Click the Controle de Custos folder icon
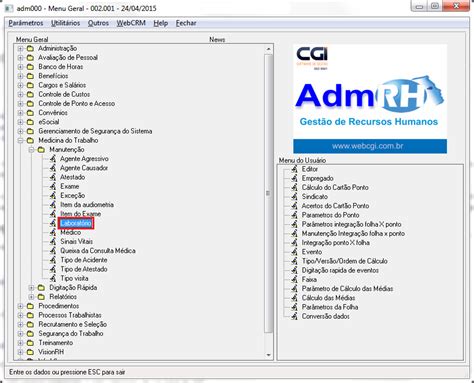474x383 pixels. [x=30, y=95]
